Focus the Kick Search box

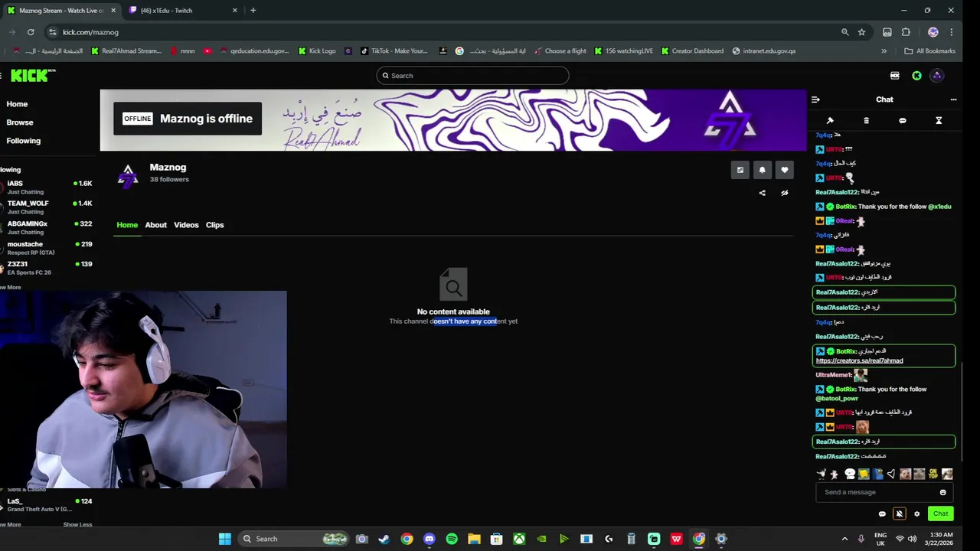[472, 75]
